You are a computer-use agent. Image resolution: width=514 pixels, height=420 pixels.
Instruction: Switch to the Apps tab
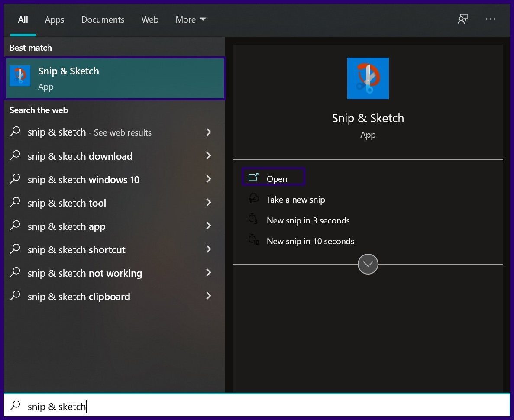pos(55,19)
